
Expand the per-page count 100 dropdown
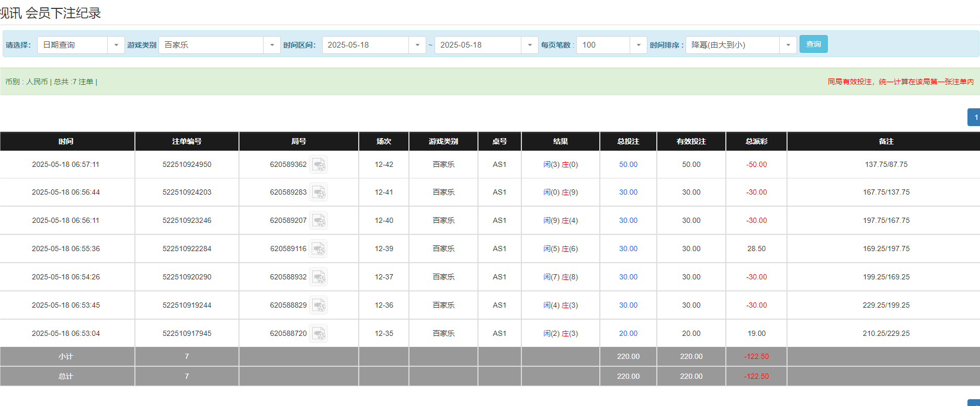(x=638, y=45)
